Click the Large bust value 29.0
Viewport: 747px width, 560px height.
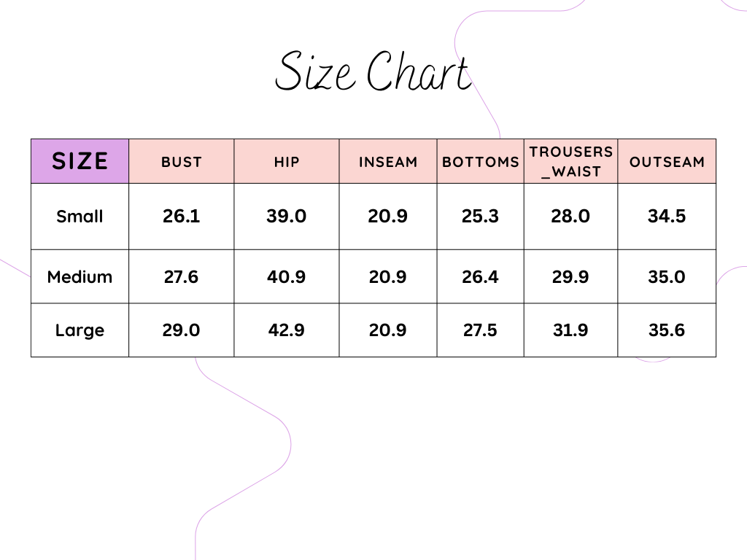[181, 330]
